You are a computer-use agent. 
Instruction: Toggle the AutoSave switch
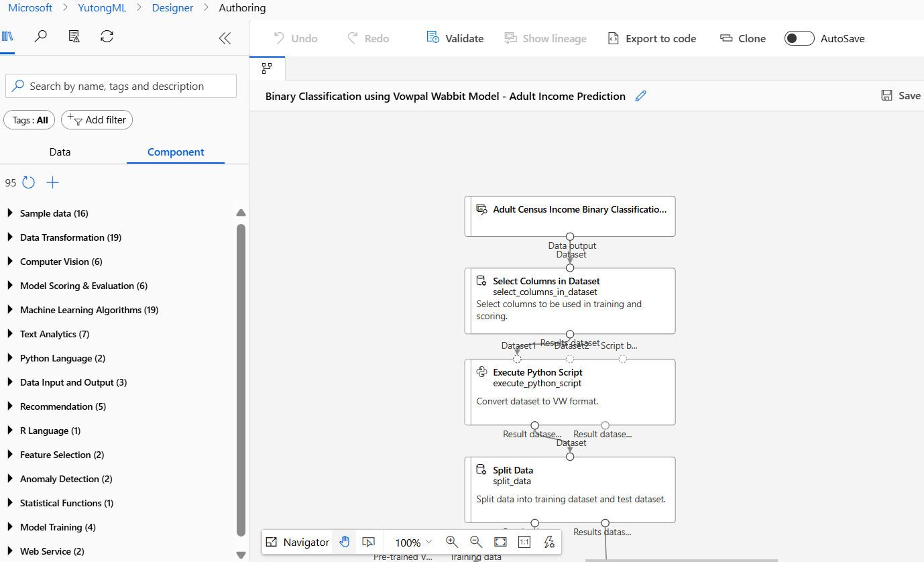coord(799,38)
